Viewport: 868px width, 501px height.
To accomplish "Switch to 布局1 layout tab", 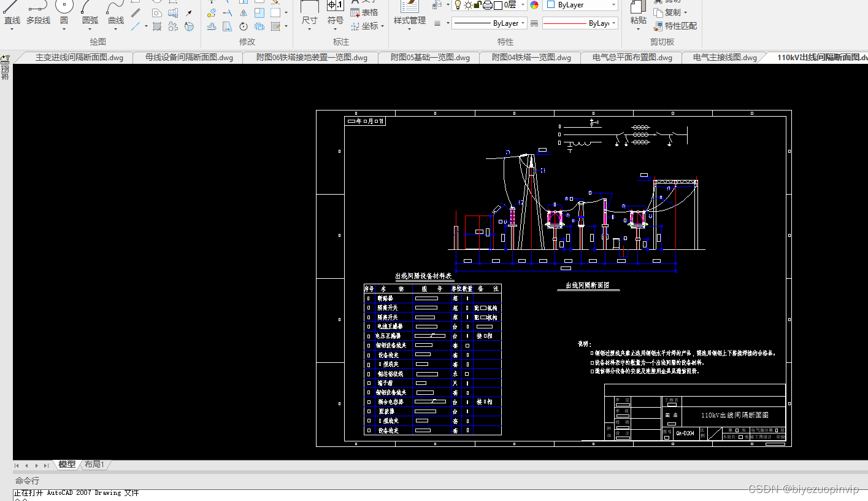I will (x=94, y=465).
